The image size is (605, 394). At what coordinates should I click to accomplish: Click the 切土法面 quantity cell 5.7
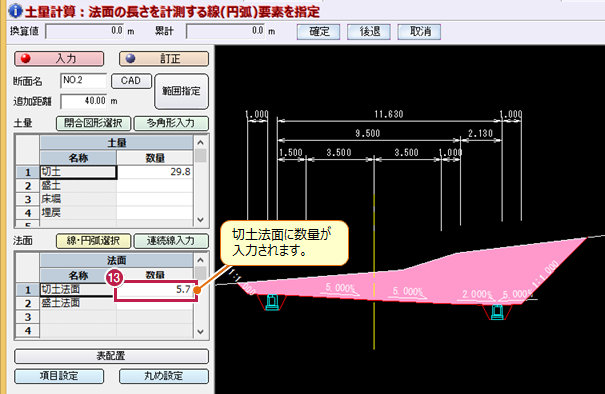click(x=155, y=289)
